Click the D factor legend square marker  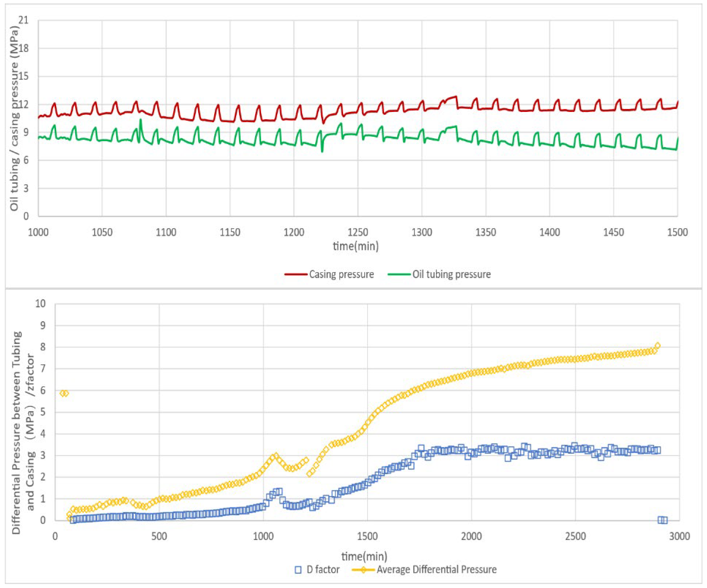[298, 570]
